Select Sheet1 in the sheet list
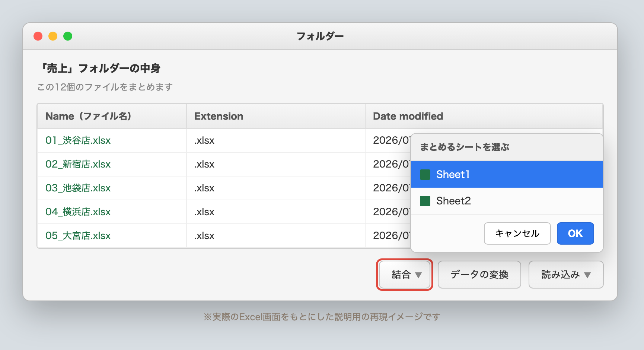644x350 pixels. tap(507, 175)
